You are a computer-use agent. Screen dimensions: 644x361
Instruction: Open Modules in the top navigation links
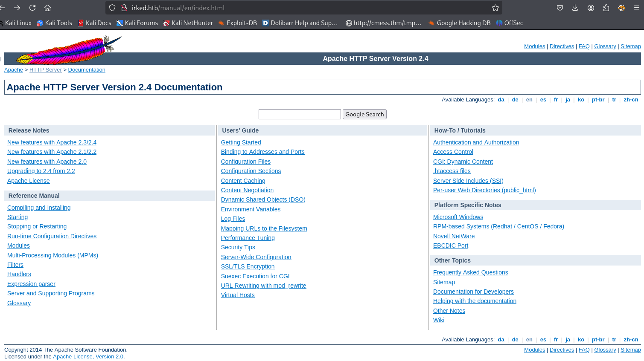[534, 46]
